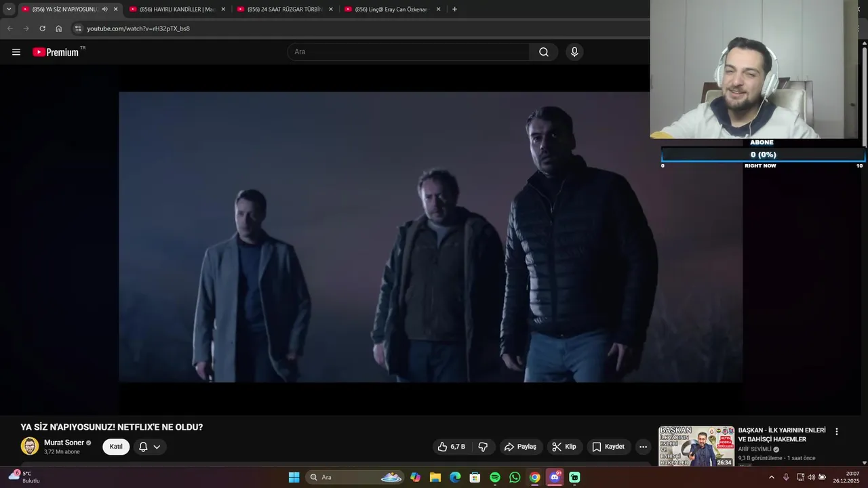This screenshot has width=868, height=488.
Task: Open the weather widget 5°C Bulutlu
Action: tap(25, 477)
